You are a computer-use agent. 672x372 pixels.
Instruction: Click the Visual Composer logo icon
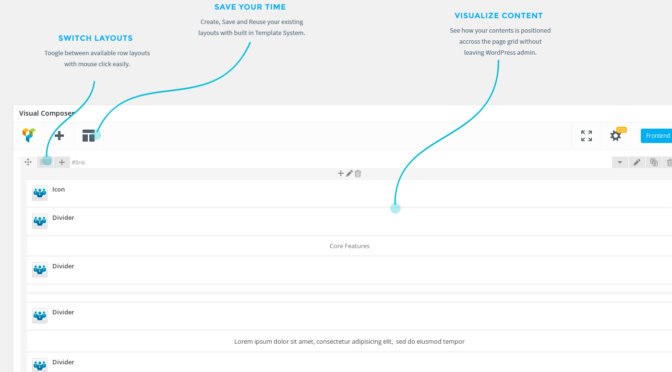pyautogui.click(x=29, y=135)
